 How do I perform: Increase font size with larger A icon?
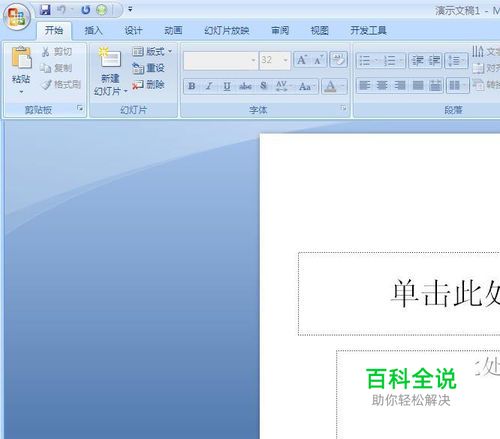[302, 60]
